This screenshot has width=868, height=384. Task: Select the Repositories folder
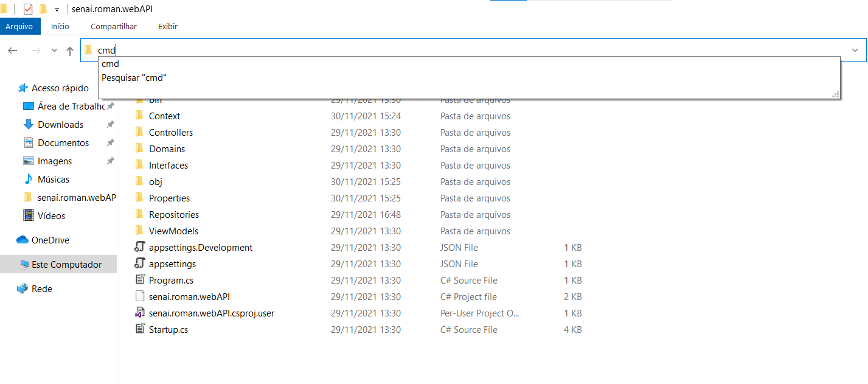click(x=174, y=215)
